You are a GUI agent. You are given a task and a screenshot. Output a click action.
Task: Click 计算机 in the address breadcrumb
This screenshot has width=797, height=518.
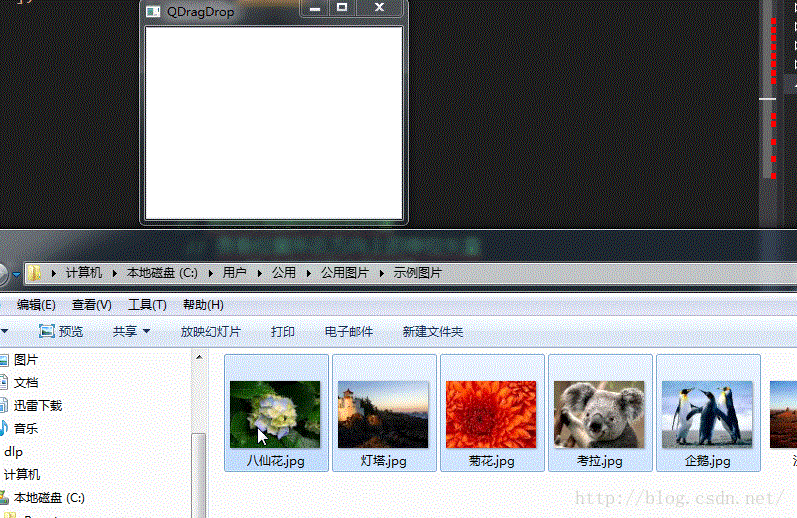point(84,273)
